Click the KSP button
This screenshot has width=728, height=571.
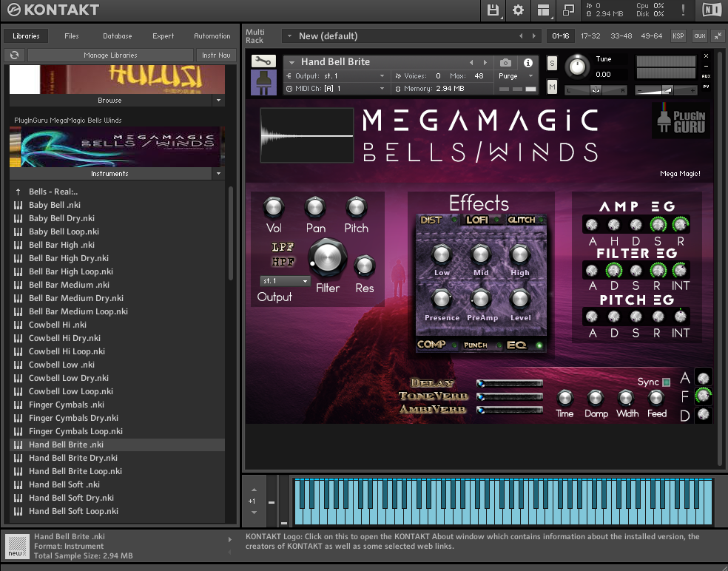[x=678, y=36]
